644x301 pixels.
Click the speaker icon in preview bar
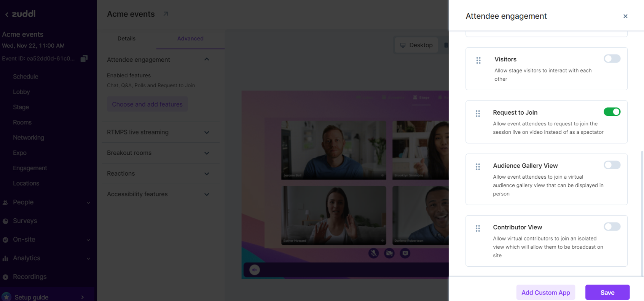coord(255,270)
